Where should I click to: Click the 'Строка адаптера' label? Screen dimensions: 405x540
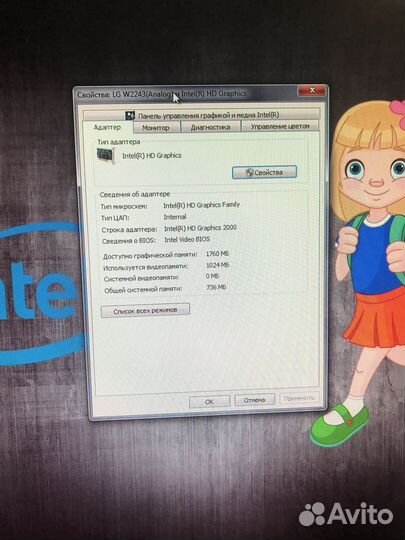[x=129, y=230]
